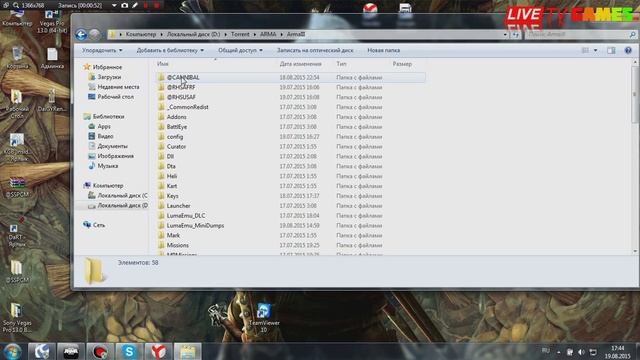Toggle the preview pane icon in toolbar
The image size is (640, 360).
coord(611,50)
